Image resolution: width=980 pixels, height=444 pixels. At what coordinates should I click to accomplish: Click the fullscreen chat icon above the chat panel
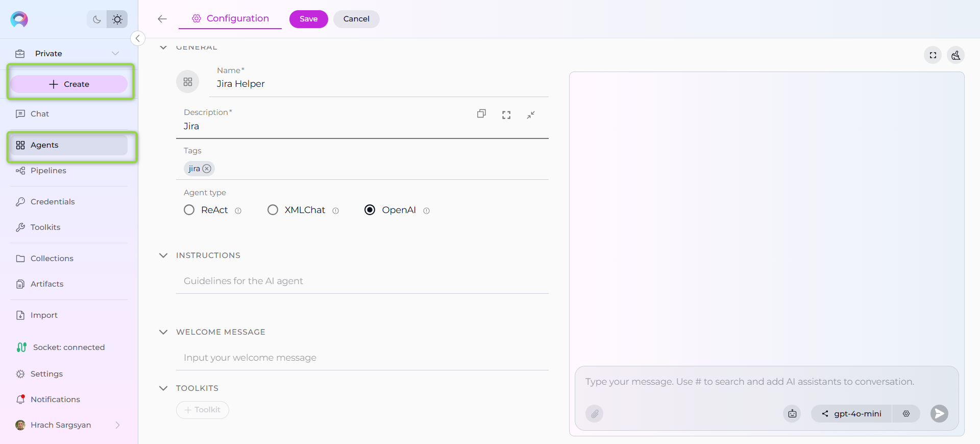click(x=933, y=55)
